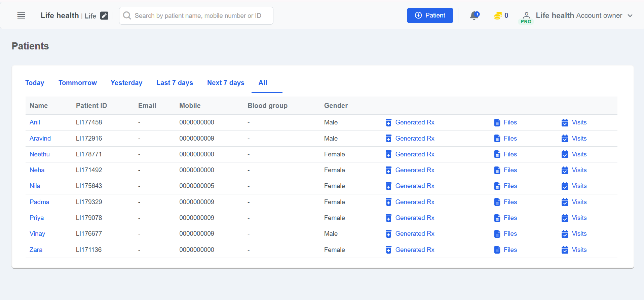Expand the Account owner dropdown chevron
This screenshot has width=644, height=300.
pos(630,16)
